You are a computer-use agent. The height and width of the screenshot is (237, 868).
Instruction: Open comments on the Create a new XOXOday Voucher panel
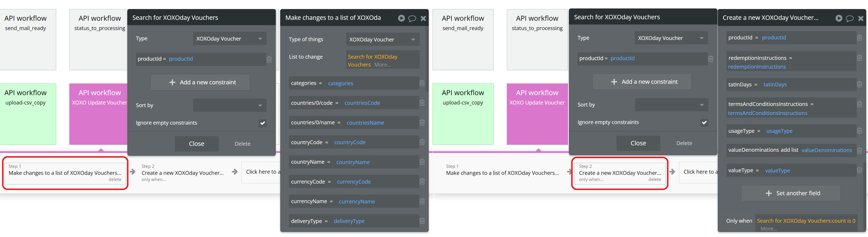pyautogui.click(x=849, y=18)
